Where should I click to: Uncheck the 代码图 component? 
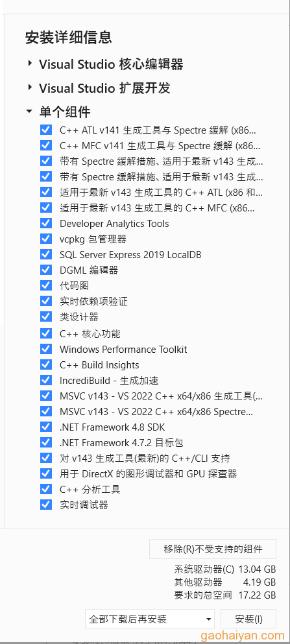click(46, 285)
